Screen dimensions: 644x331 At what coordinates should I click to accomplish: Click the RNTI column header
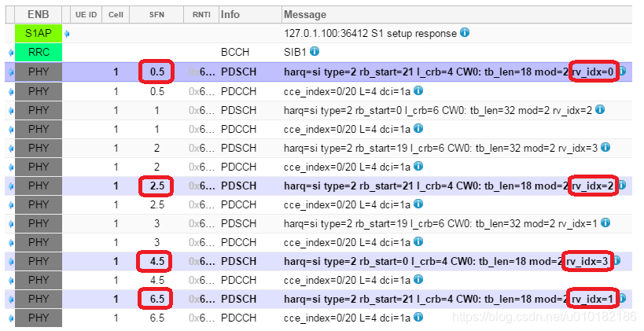201,15
